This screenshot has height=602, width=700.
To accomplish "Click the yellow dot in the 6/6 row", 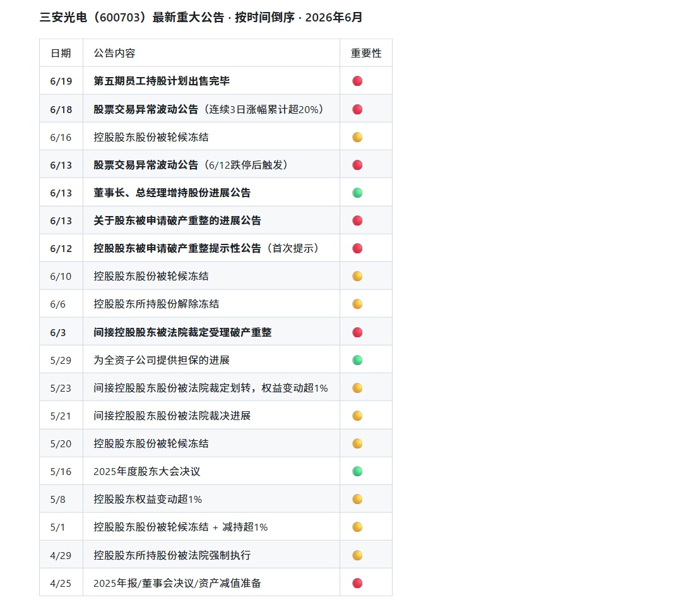I will pos(357,304).
